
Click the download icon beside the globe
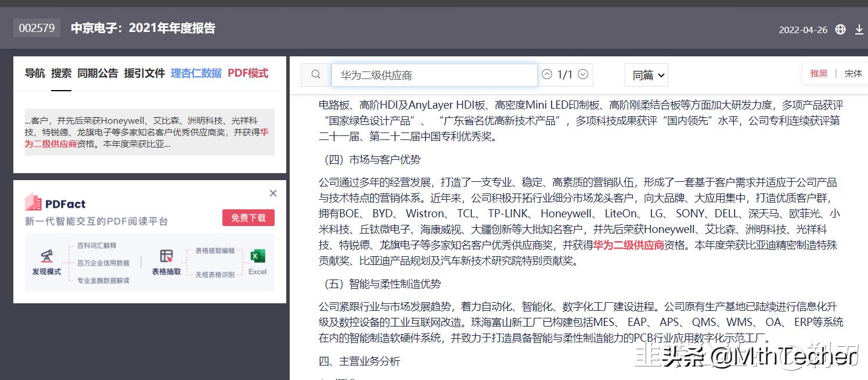(x=859, y=29)
